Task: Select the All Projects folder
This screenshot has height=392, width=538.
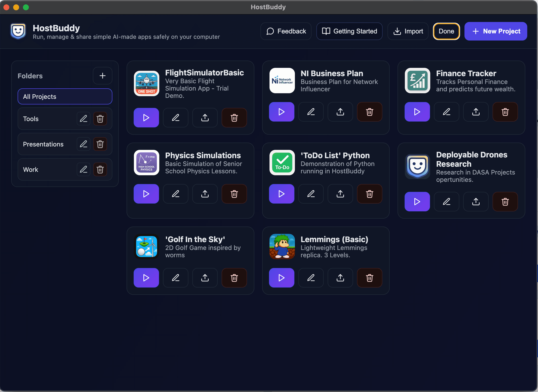Action: pos(65,96)
